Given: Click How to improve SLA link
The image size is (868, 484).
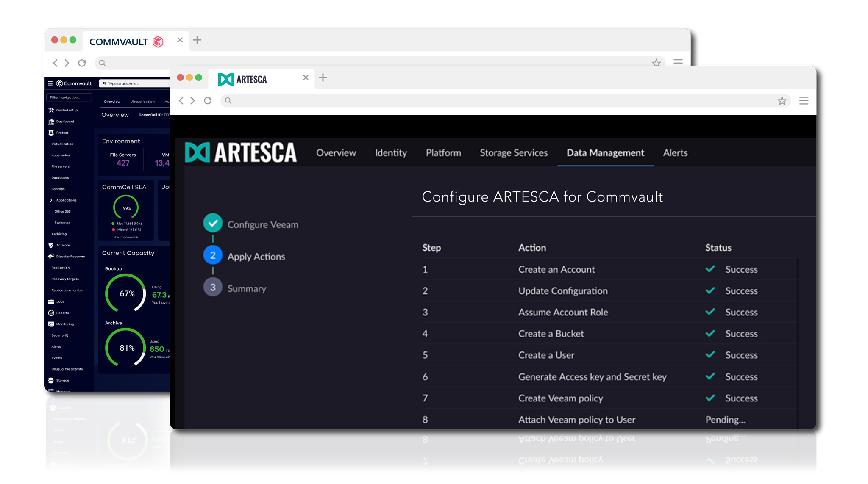Looking at the screenshot, I should click(x=126, y=237).
